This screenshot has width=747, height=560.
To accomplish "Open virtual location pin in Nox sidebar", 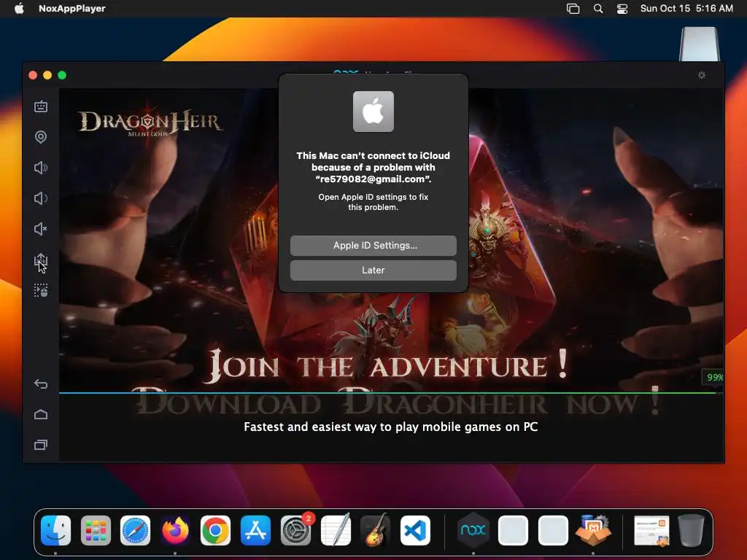I will [41, 137].
